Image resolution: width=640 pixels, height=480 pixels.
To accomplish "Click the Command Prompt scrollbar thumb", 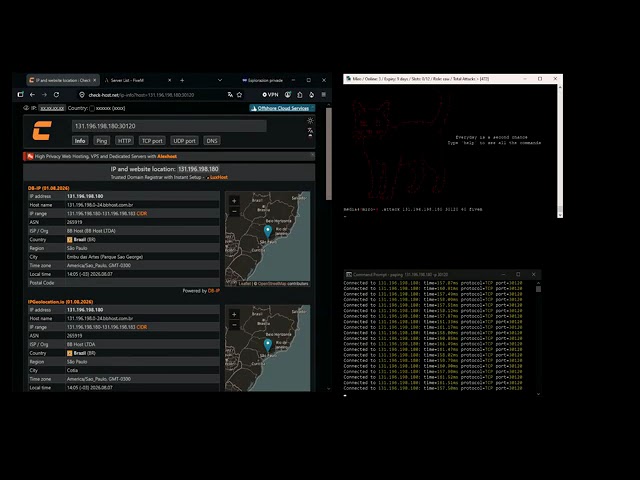I will tap(538, 289).
